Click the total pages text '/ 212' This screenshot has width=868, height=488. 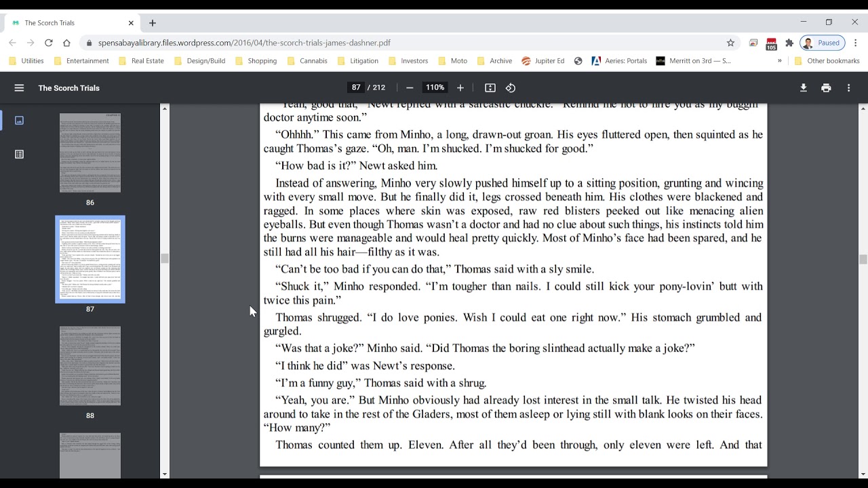click(376, 88)
